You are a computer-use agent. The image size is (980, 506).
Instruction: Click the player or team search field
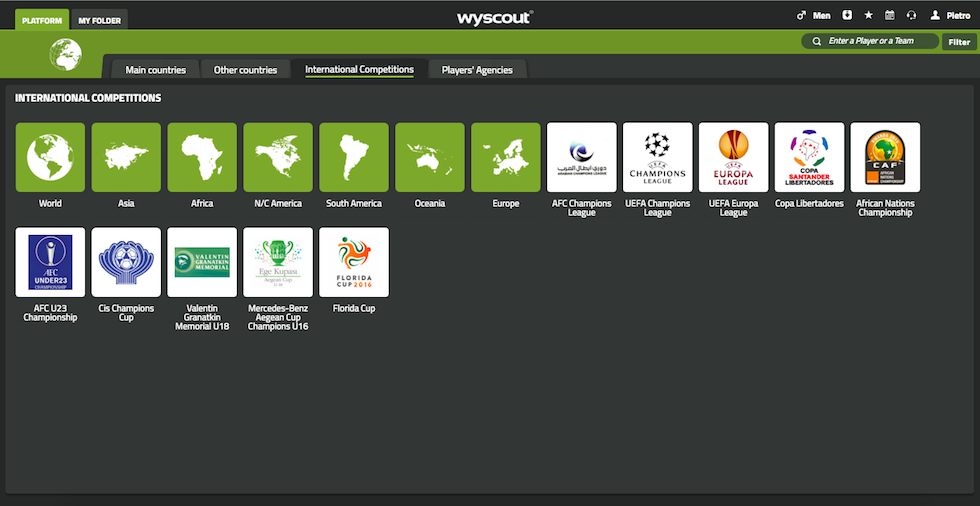click(x=875, y=42)
